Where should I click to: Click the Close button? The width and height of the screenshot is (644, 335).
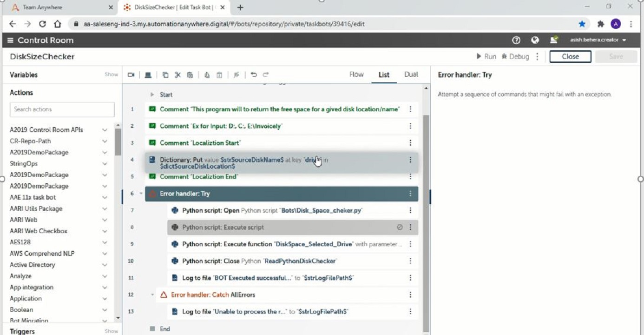pyautogui.click(x=570, y=56)
